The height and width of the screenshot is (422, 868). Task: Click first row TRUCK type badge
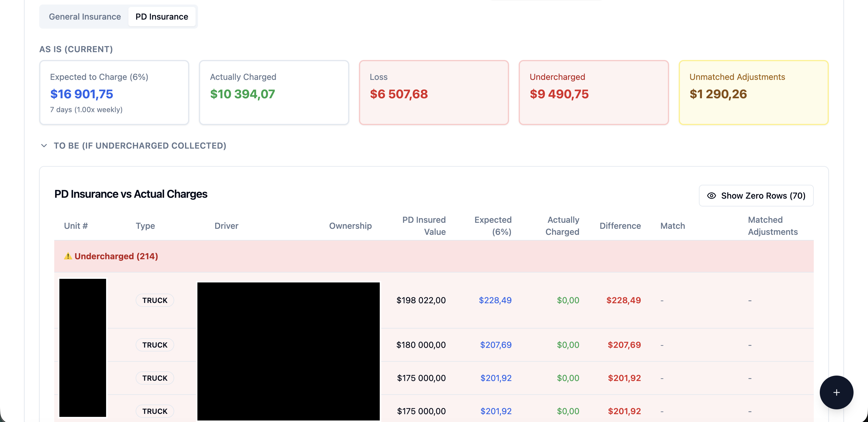pos(155,300)
